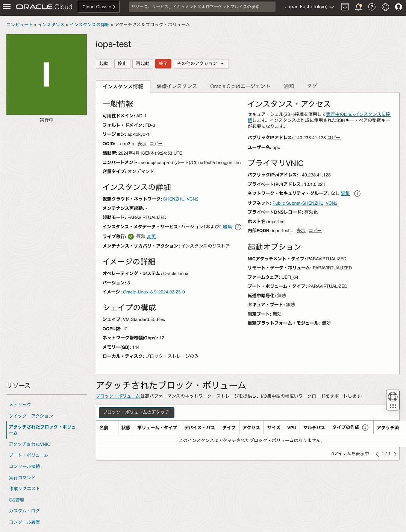406x532 pixels.
Task: Open the navigation hamburger menu
Action: point(7,6)
